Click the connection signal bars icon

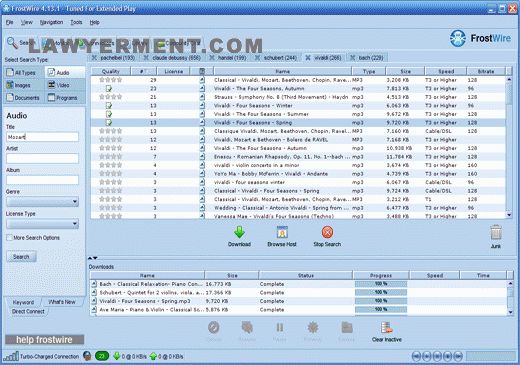coord(11,356)
